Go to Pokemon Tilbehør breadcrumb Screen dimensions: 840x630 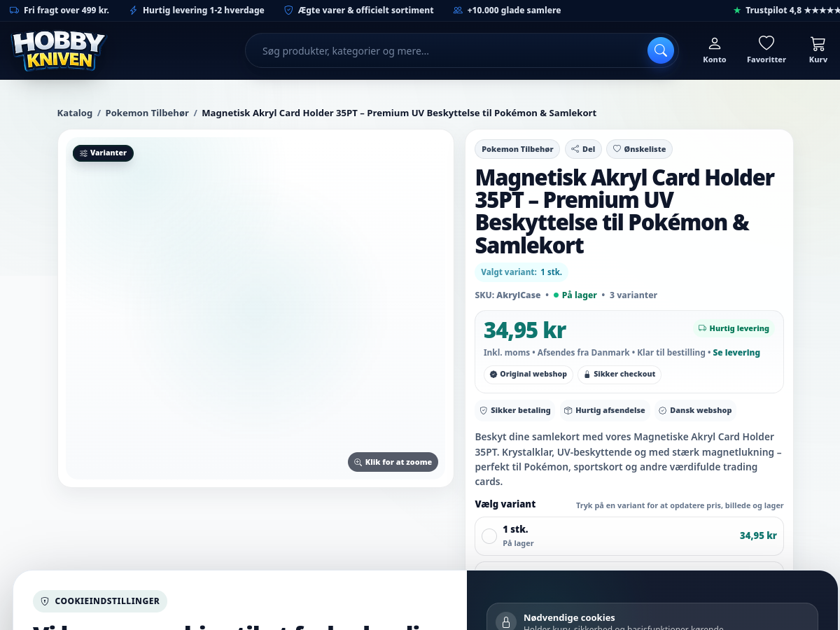point(147,113)
